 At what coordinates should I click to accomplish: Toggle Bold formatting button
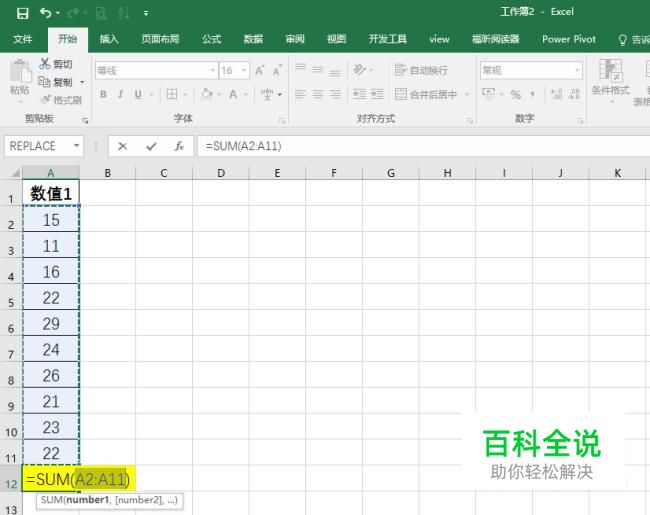(101, 95)
